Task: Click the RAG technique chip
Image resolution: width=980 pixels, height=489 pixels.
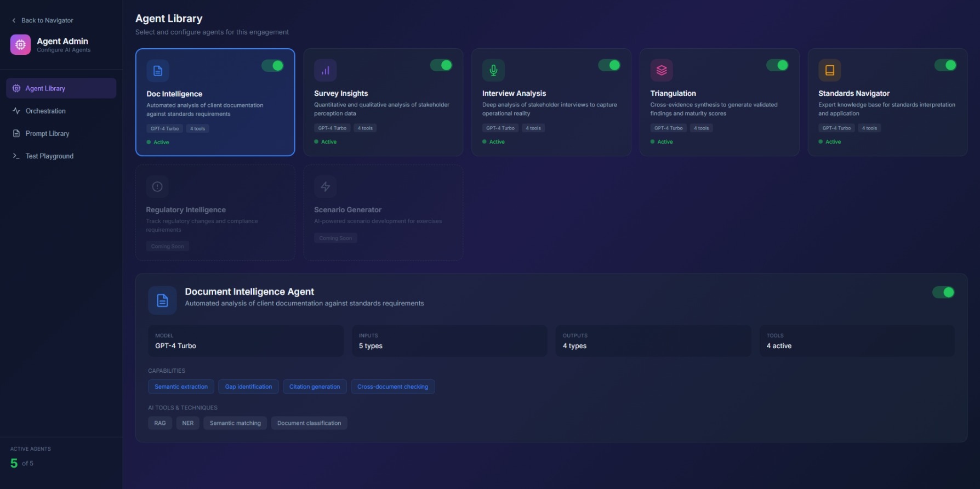Action: point(160,423)
